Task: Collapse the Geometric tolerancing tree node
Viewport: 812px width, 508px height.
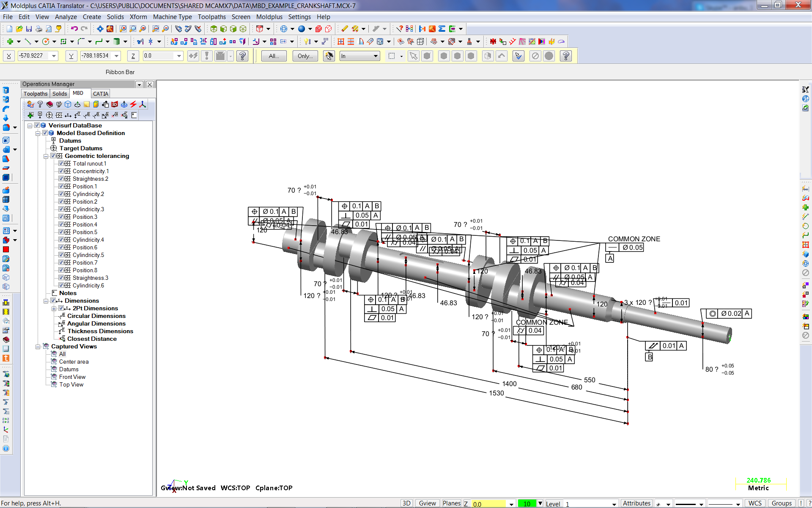Action: click(46, 156)
